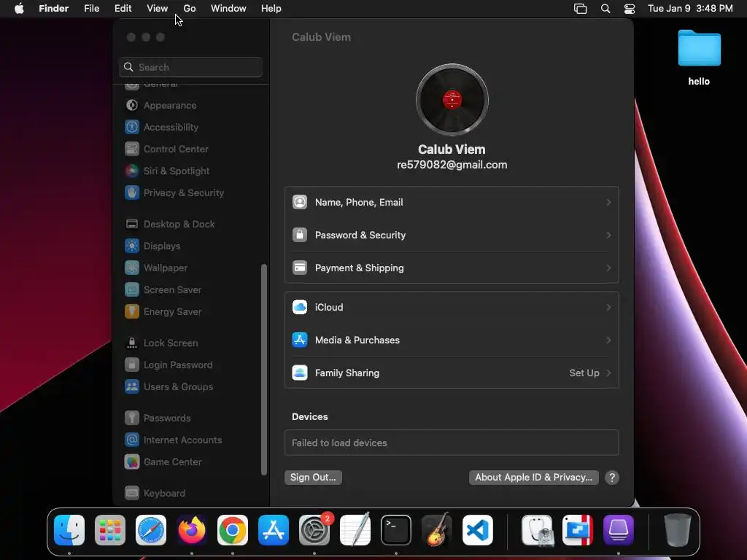Open the Help menu
This screenshot has height=560, width=747.
click(x=271, y=9)
